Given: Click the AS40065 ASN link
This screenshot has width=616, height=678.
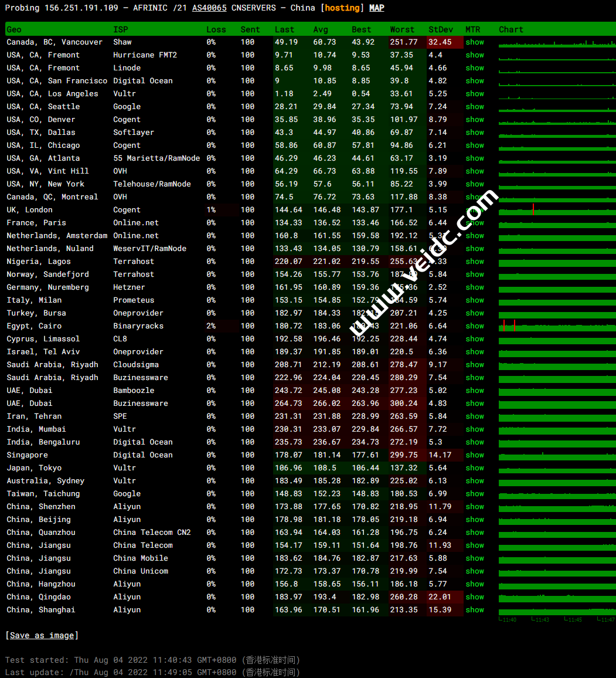Looking at the screenshot, I should tap(209, 8).
